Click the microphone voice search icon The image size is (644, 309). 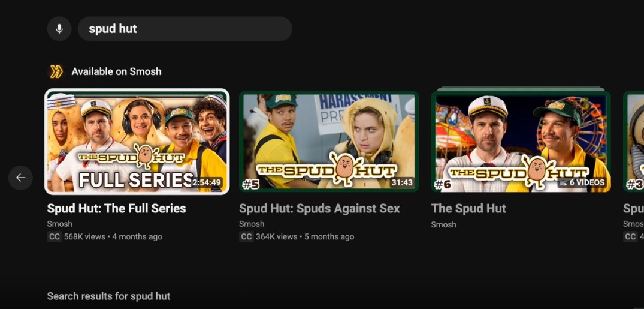(59, 29)
